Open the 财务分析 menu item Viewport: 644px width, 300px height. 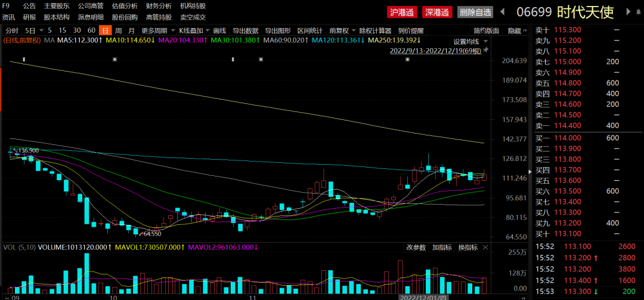click(159, 6)
